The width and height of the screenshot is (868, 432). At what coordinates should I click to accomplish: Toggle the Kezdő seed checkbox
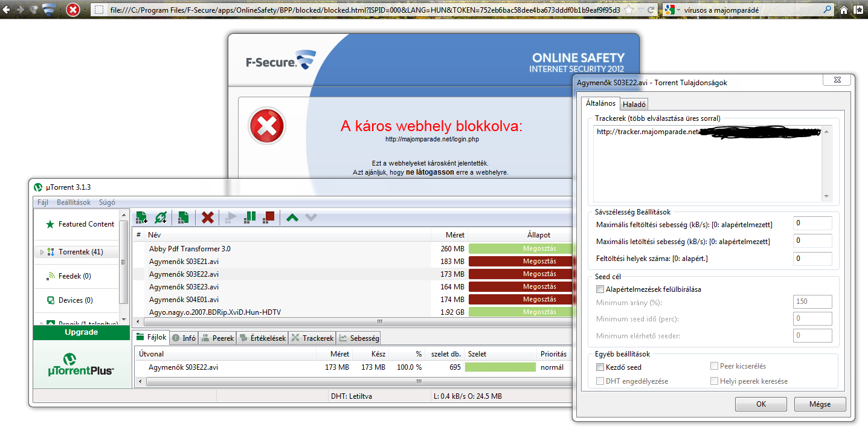[600, 367]
